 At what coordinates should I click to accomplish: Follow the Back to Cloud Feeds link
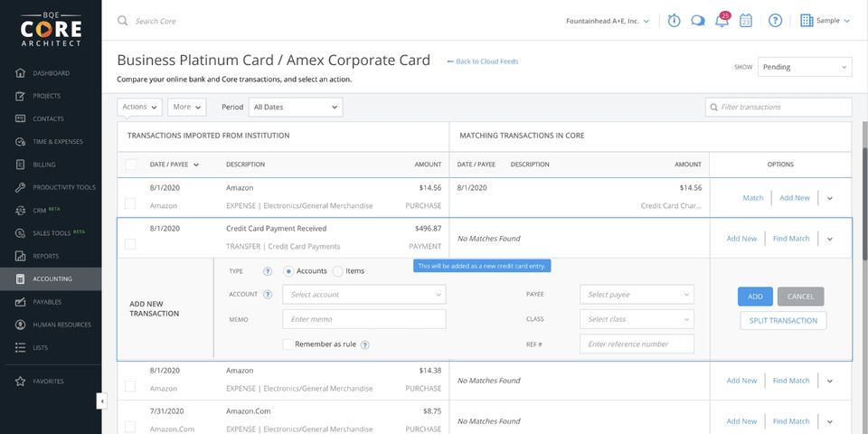(483, 61)
